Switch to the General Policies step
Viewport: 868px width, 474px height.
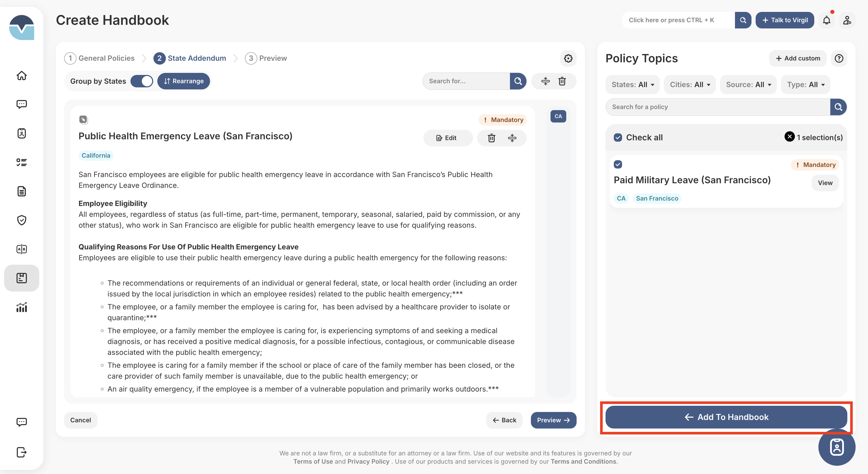click(x=100, y=58)
